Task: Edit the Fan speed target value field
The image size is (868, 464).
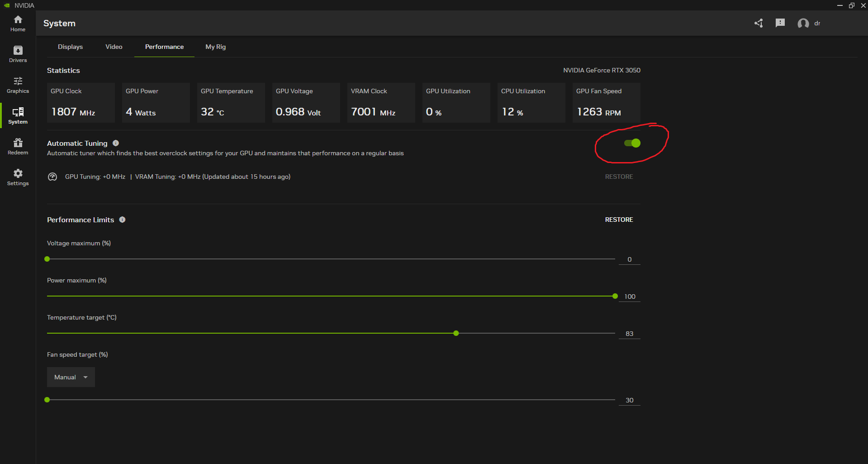Action: (630, 400)
